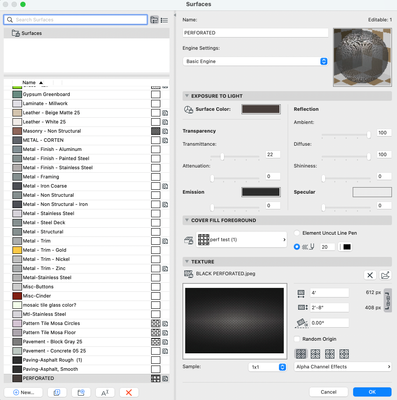Click the black pen color swatch

click(347, 247)
